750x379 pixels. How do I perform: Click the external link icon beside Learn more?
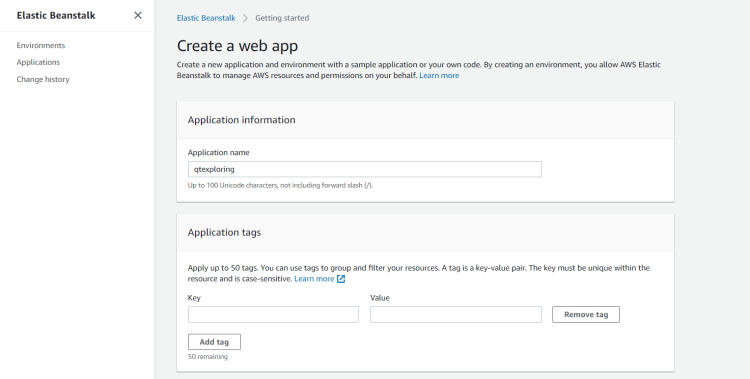341,279
